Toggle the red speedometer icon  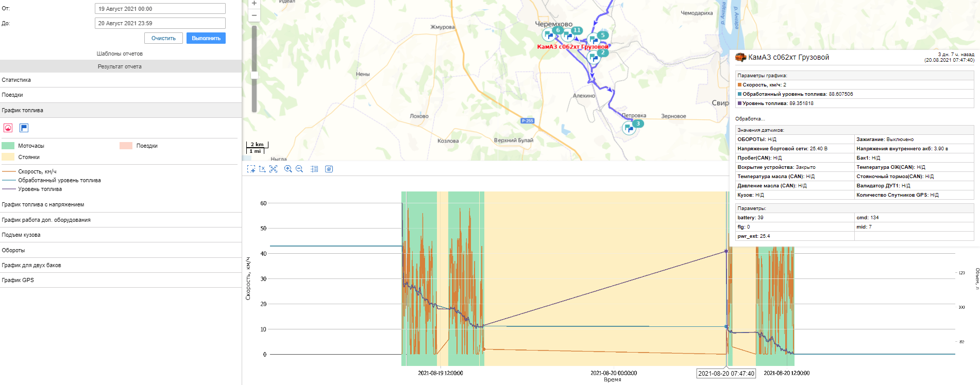click(8, 128)
